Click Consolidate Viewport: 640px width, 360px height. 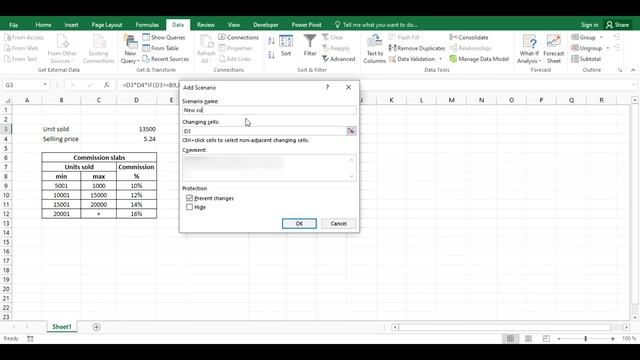coord(469,38)
